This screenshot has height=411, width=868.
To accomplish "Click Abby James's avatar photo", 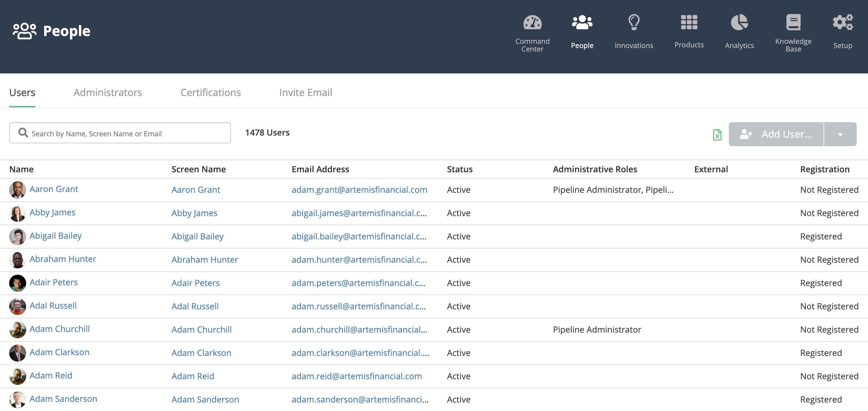I will [17, 213].
